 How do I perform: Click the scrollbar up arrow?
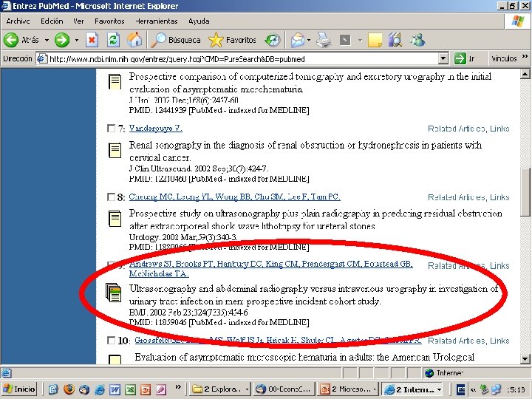[x=525, y=73]
